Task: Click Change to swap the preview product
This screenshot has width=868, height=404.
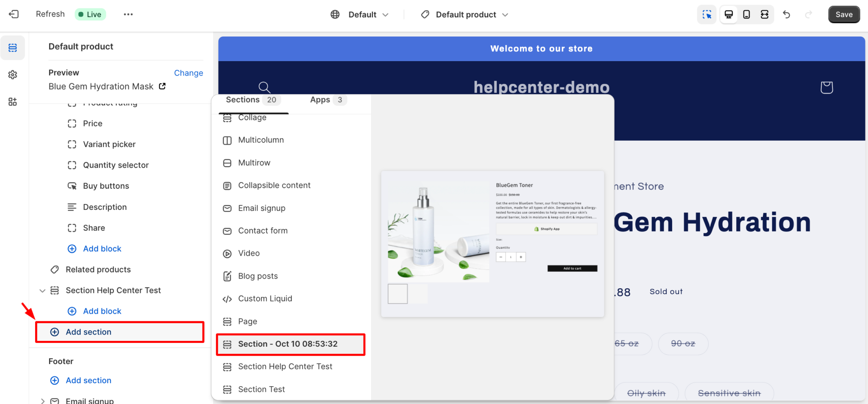Action: tap(189, 73)
